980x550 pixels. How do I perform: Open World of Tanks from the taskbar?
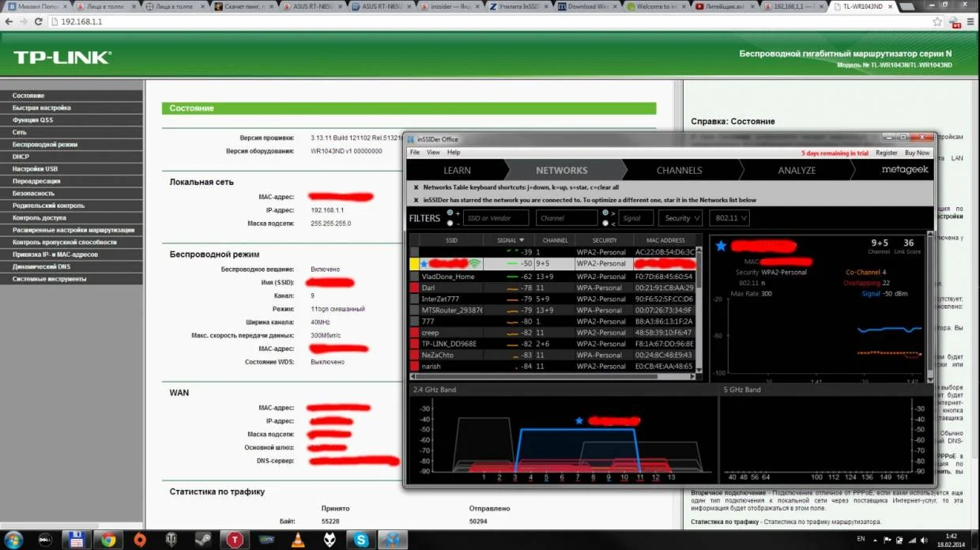[x=171, y=540]
